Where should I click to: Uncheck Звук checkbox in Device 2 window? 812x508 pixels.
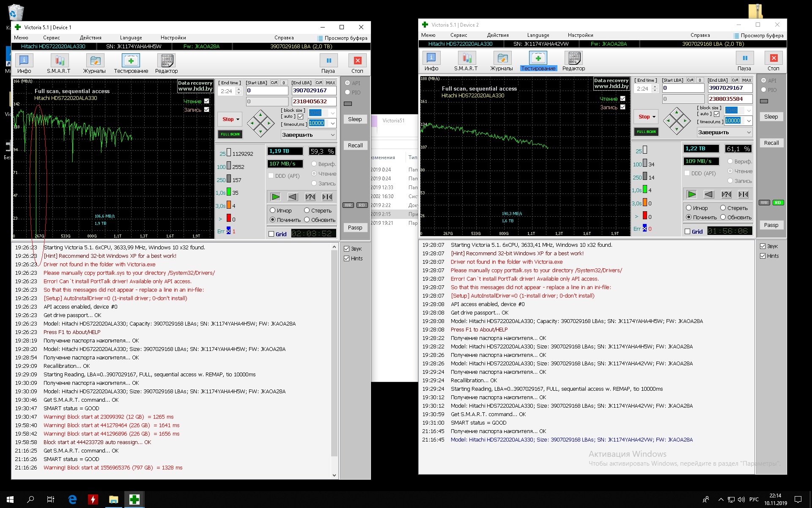click(763, 246)
